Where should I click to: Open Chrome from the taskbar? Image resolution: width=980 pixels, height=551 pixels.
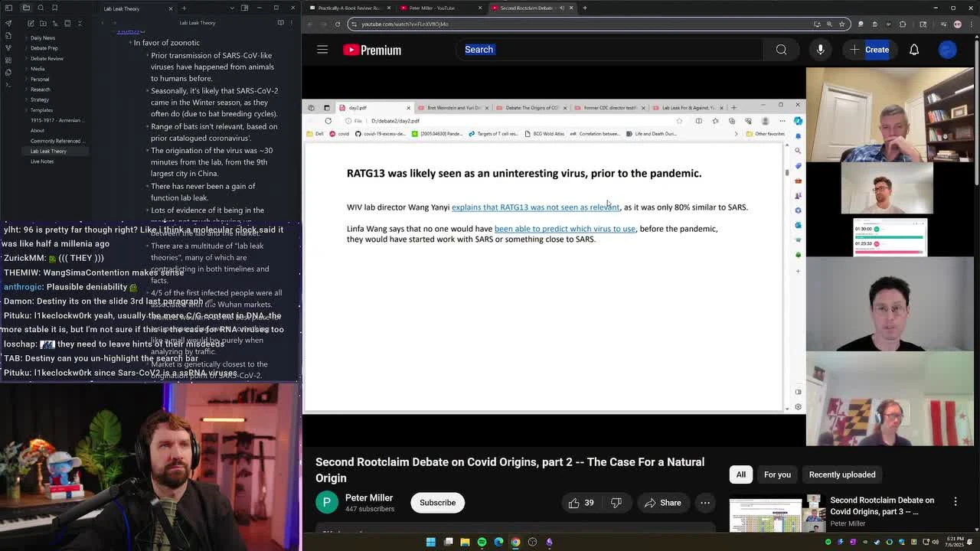click(515, 542)
